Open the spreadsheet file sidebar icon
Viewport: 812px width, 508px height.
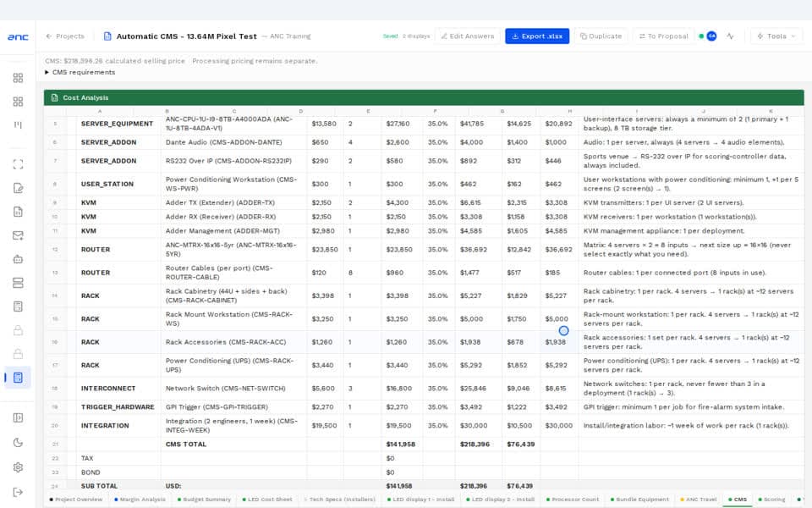point(18,212)
